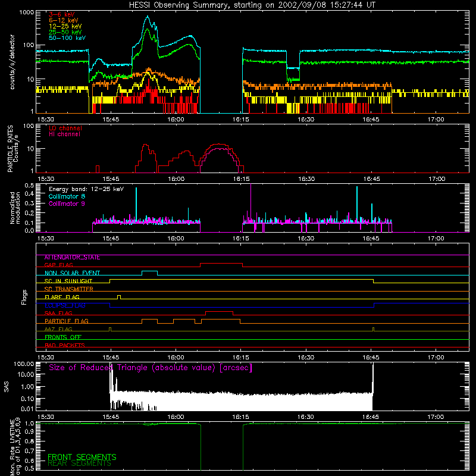Click the raised SAA_FLAG segment
Image resolution: width=476 pixels, height=476 pixels.
coord(219,312)
